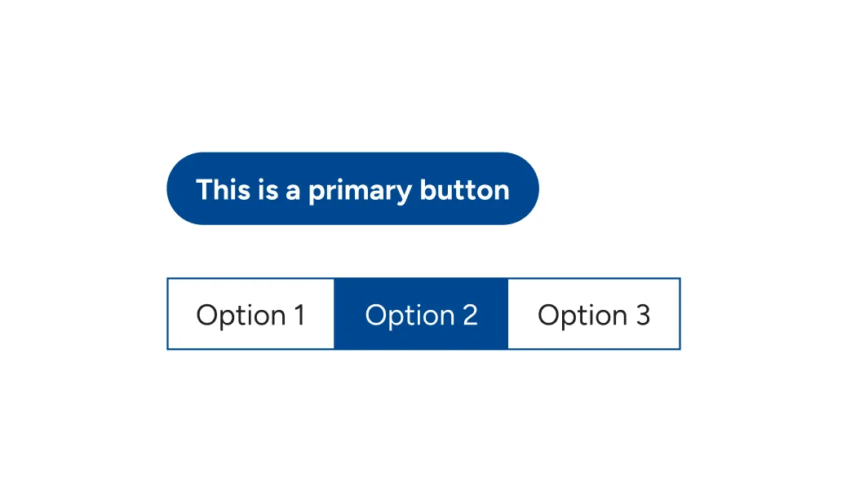Select Option 3 in segmented control
Screen dimensions: 868x504
click(594, 314)
